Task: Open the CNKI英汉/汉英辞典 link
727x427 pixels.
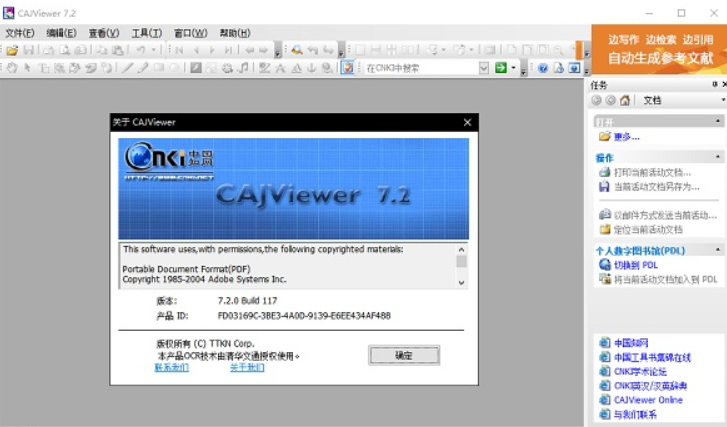Action: [x=650, y=386]
